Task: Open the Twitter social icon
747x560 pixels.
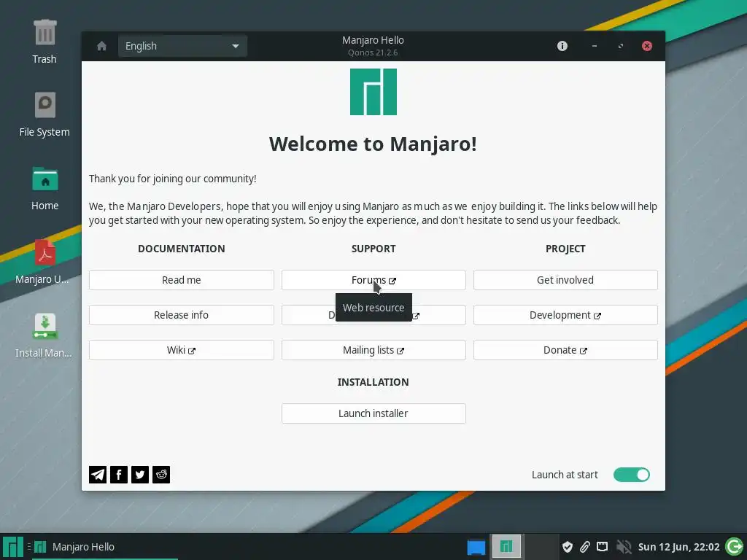Action: 139,474
